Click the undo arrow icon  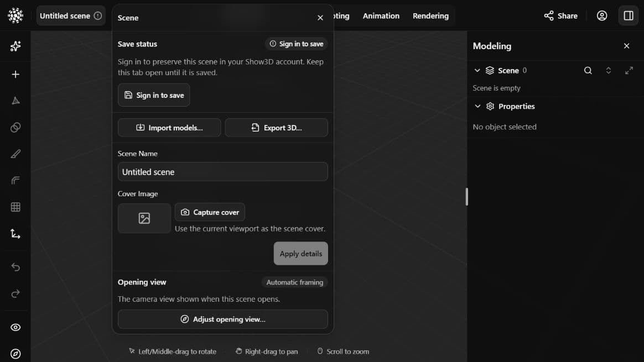[x=15, y=267]
